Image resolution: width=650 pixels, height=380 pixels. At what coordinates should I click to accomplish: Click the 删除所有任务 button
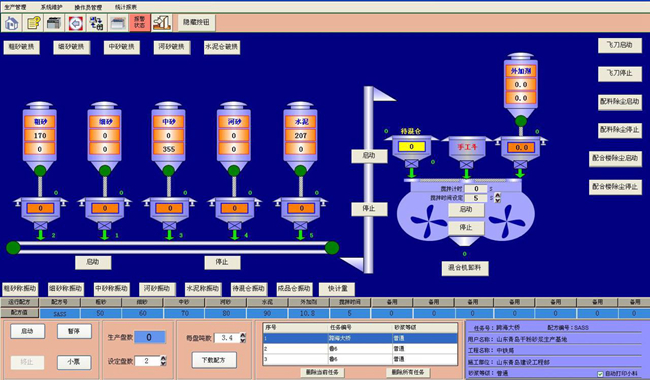[408, 372]
